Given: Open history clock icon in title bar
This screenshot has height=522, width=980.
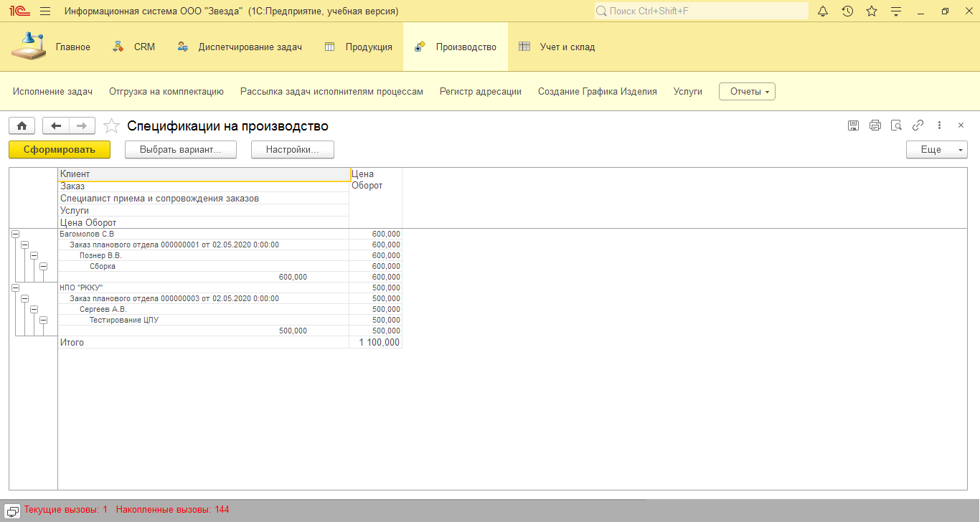Looking at the screenshot, I should [847, 11].
